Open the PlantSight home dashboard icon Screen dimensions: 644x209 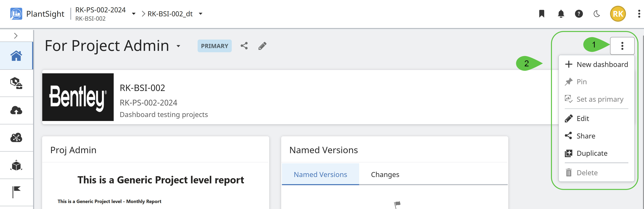point(16,56)
